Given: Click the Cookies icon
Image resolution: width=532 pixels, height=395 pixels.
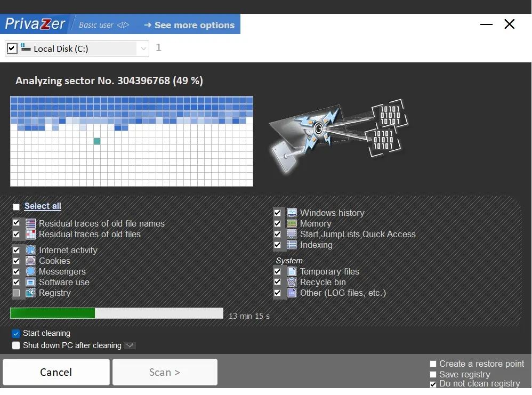Looking at the screenshot, I should point(30,261).
